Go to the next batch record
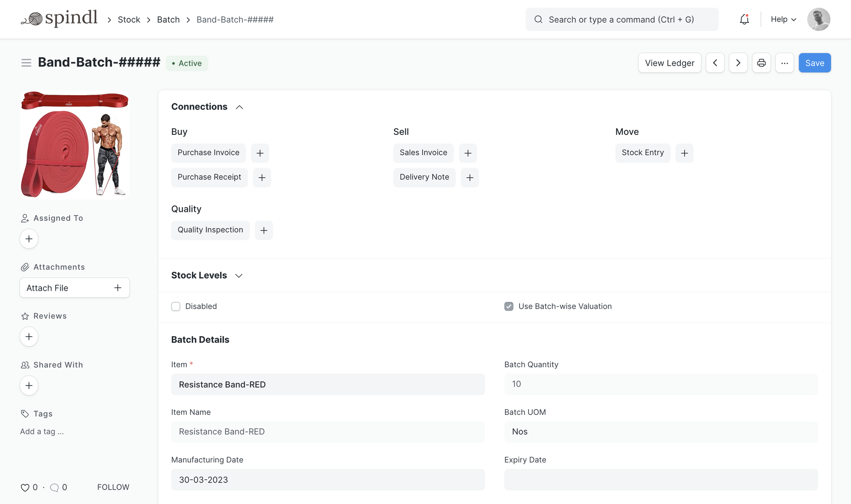This screenshot has height=504, width=851. 738,63
